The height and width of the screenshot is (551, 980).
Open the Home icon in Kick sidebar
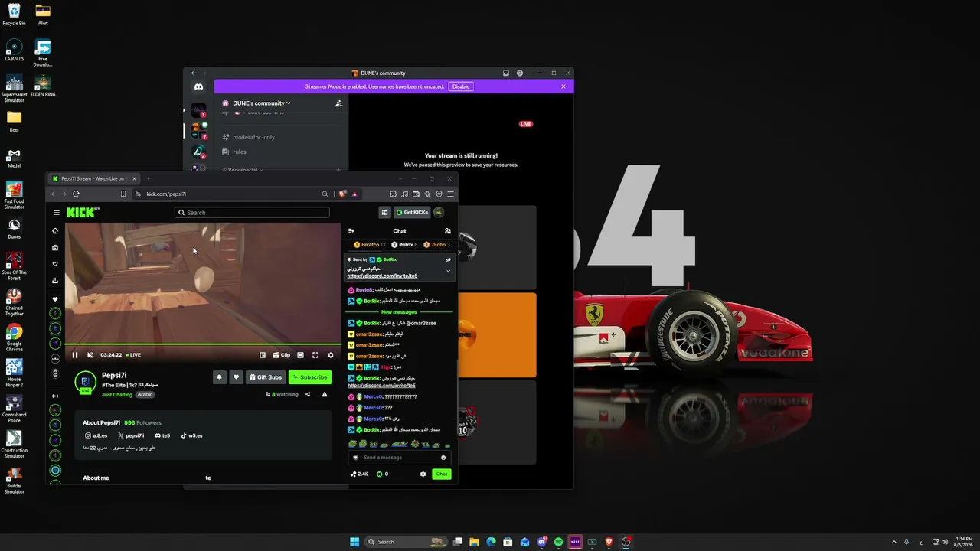[x=55, y=231]
